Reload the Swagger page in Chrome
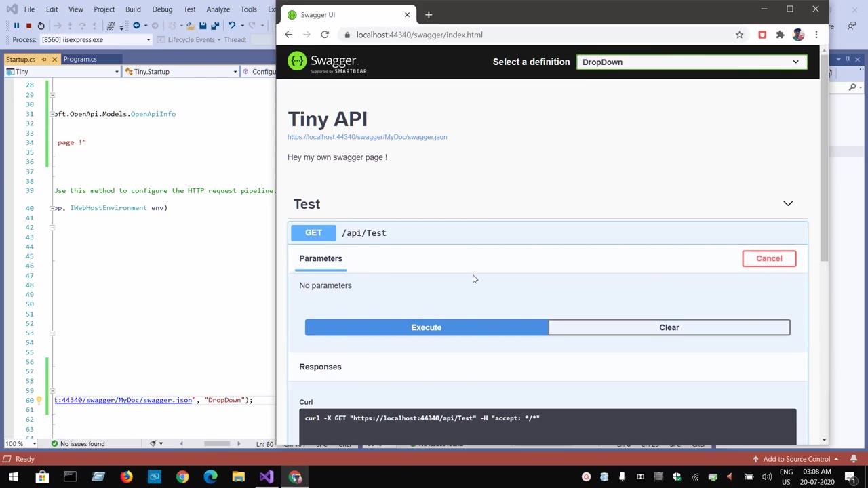 pyautogui.click(x=325, y=35)
